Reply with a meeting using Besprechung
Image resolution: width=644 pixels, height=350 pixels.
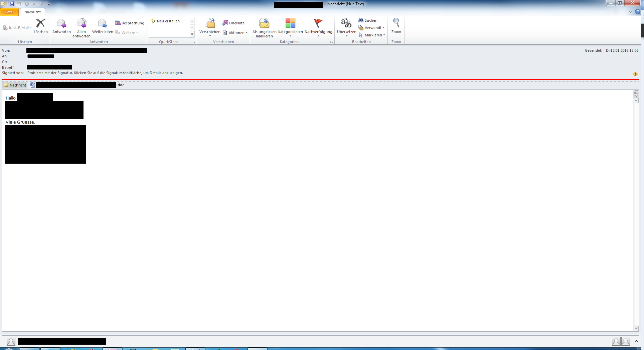click(x=130, y=23)
